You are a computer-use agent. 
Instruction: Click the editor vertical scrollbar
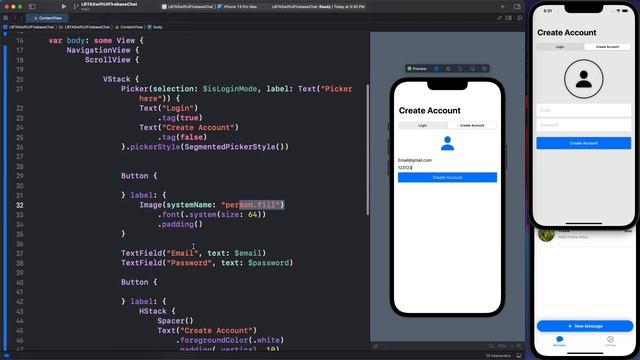[367, 149]
